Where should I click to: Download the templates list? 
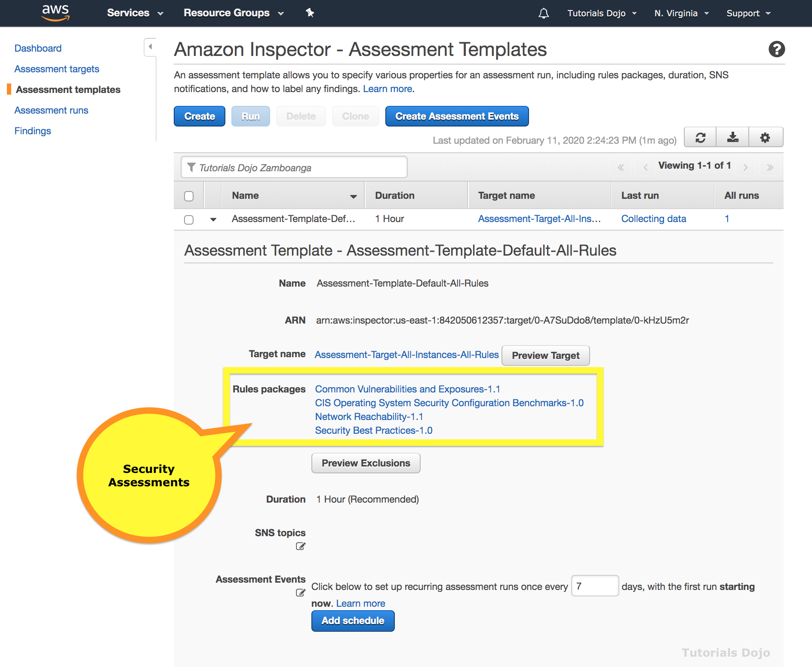(732, 138)
